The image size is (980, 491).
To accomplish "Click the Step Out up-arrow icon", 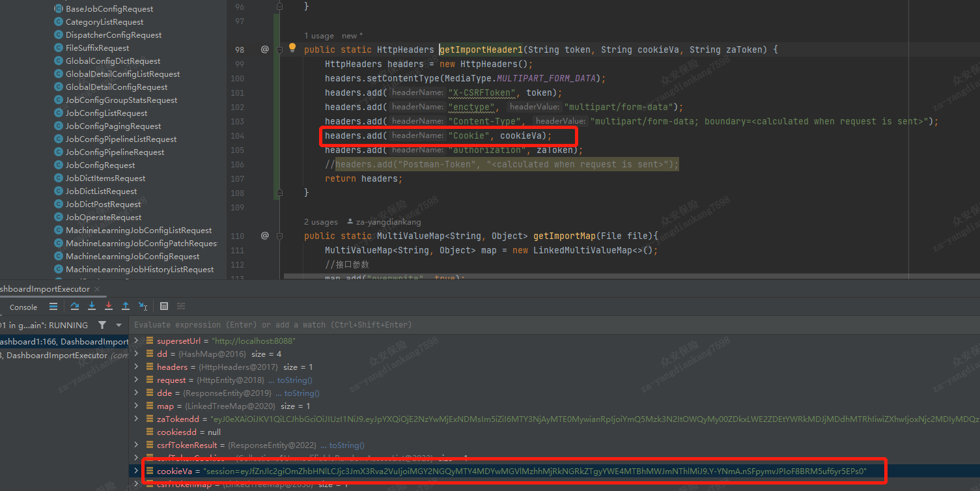I will tap(125, 306).
